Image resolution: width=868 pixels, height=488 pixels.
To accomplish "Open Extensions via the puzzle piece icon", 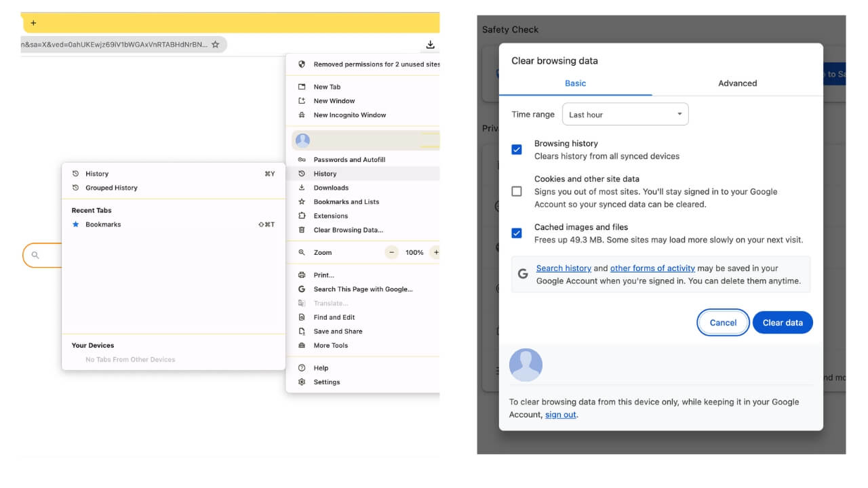I will click(301, 216).
